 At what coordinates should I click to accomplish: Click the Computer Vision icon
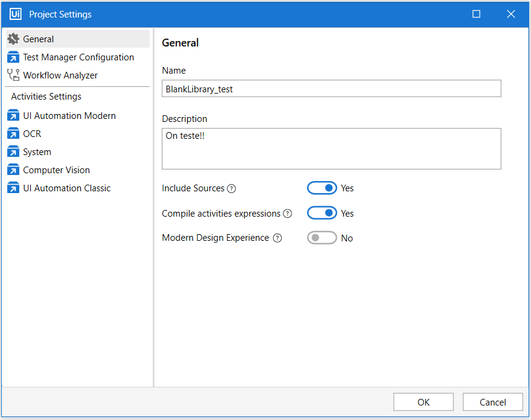13,170
